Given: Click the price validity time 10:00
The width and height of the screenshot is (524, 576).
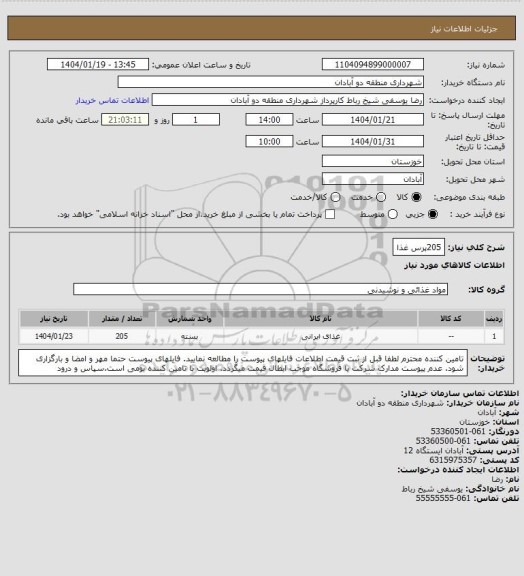Looking at the screenshot, I should (x=269, y=141).
